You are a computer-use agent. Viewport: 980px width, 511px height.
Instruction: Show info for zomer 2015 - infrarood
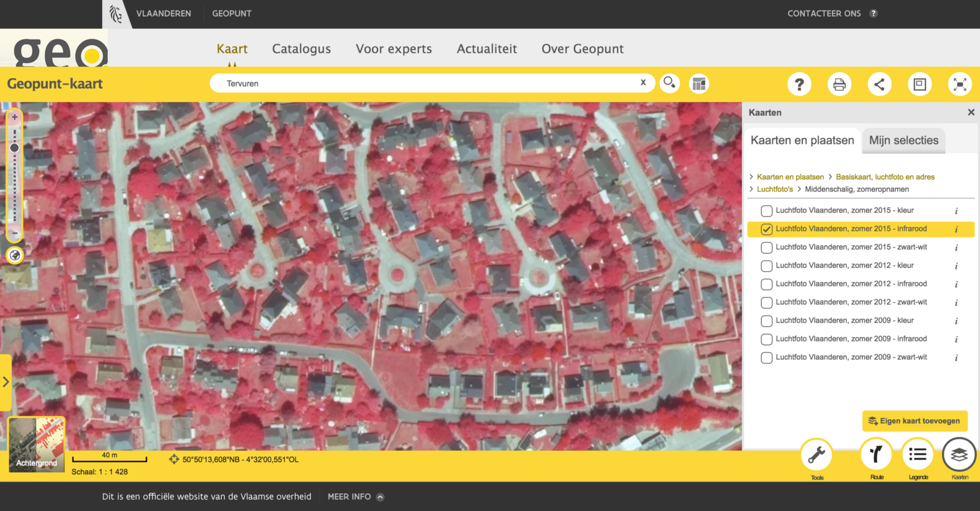[x=956, y=229]
